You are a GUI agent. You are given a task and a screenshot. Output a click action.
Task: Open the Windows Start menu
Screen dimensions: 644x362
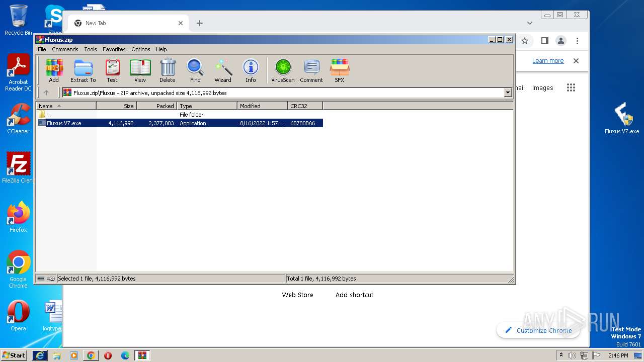pyautogui.click(x=14, y=355)
